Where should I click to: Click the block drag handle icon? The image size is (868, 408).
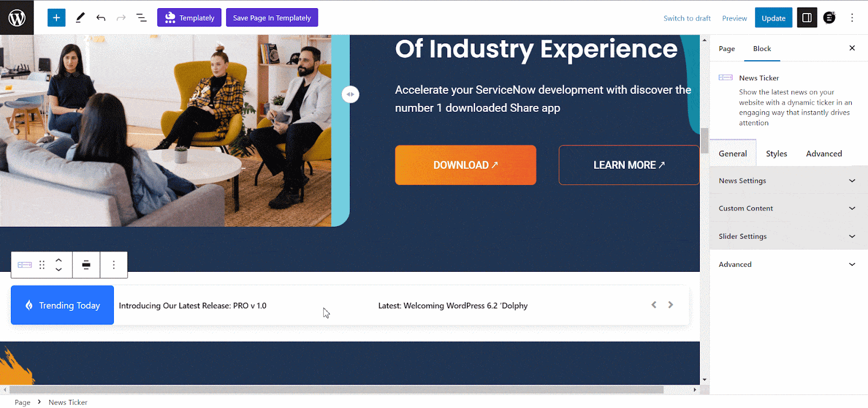pyautogui.click(x=42, y=265)
